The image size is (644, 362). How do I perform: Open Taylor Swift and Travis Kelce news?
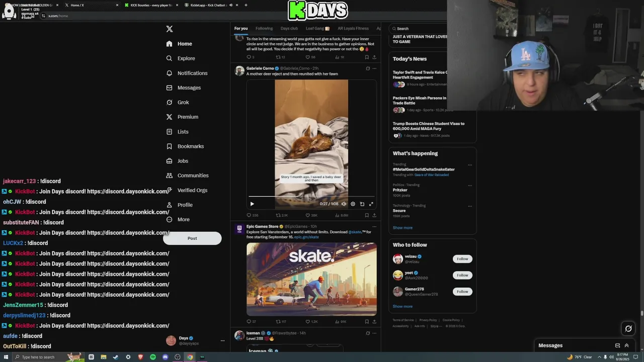click(x=420, y=75)
